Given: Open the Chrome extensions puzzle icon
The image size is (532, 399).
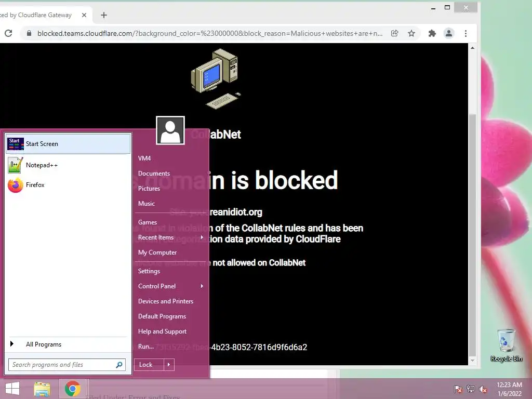Looking at the screenshot, I should pos(432,33).
